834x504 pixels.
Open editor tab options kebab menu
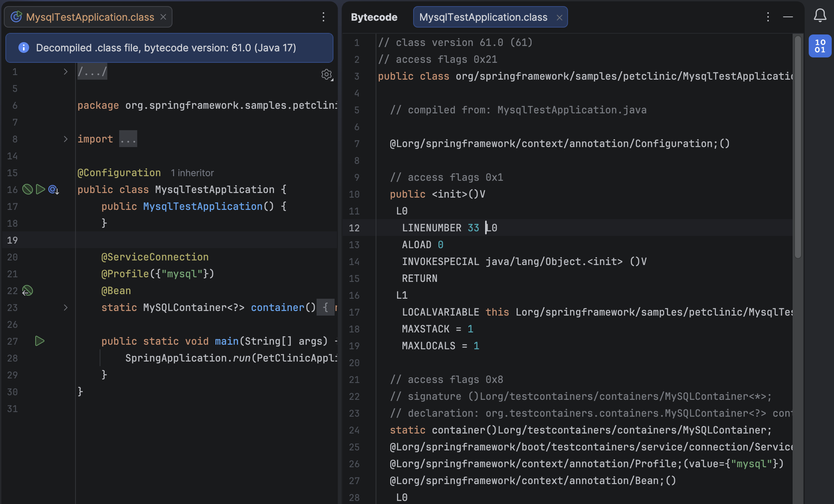(323, 17)
